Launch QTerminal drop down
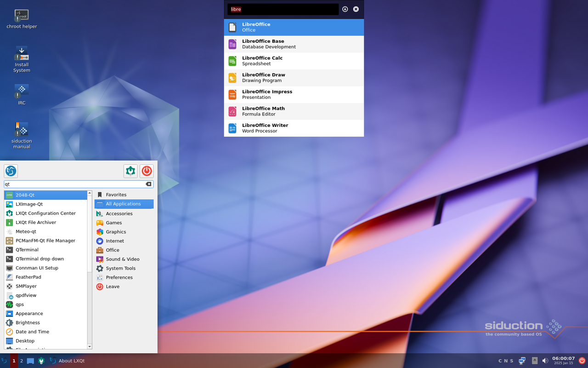Screen dimensions: 588x368 45,259
